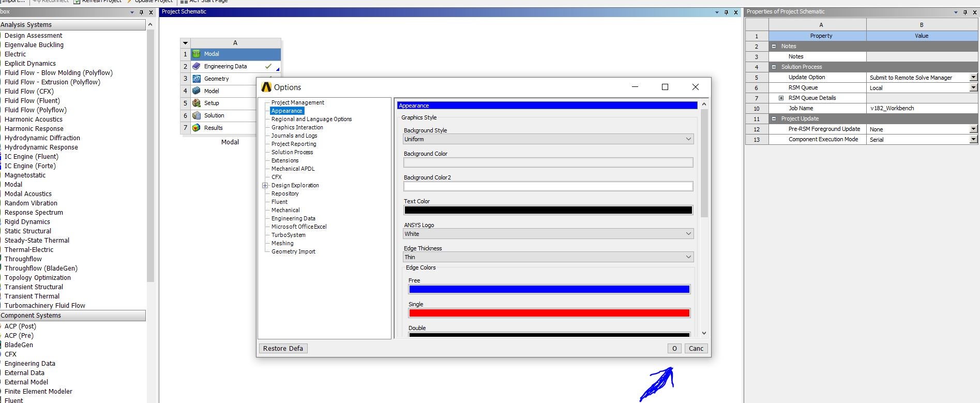Expand the RSM Queue Details row
The image size is (980, 403).
[x=781, y=98]
